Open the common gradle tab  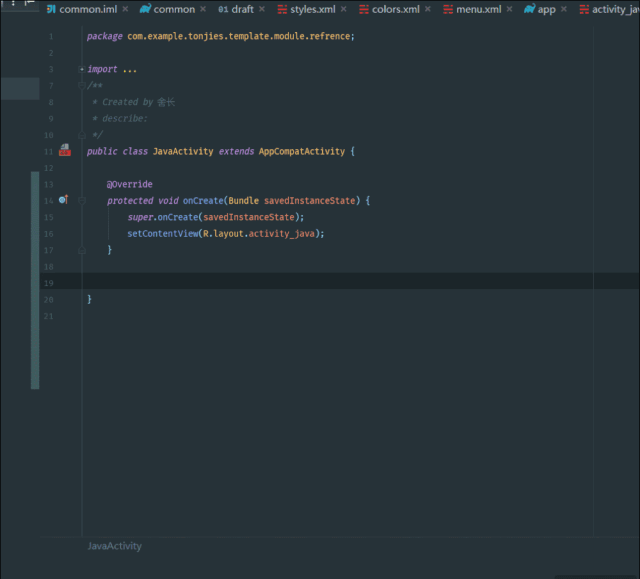(x=173, y=9)
